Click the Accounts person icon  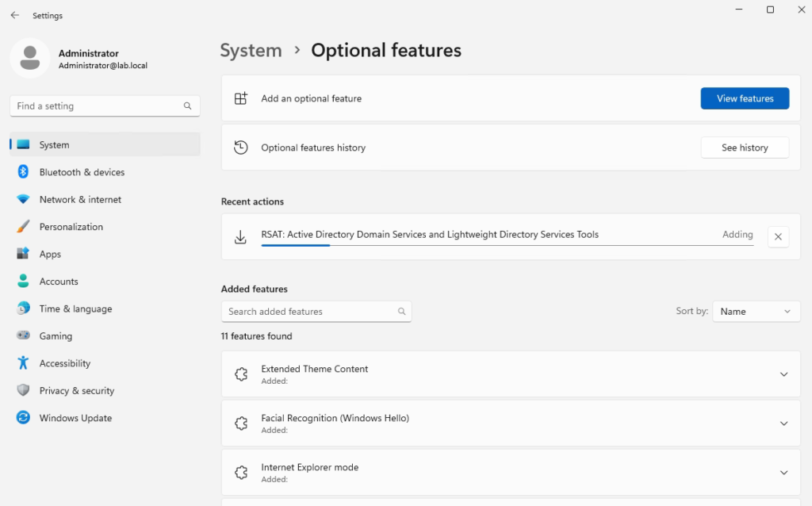23,282
